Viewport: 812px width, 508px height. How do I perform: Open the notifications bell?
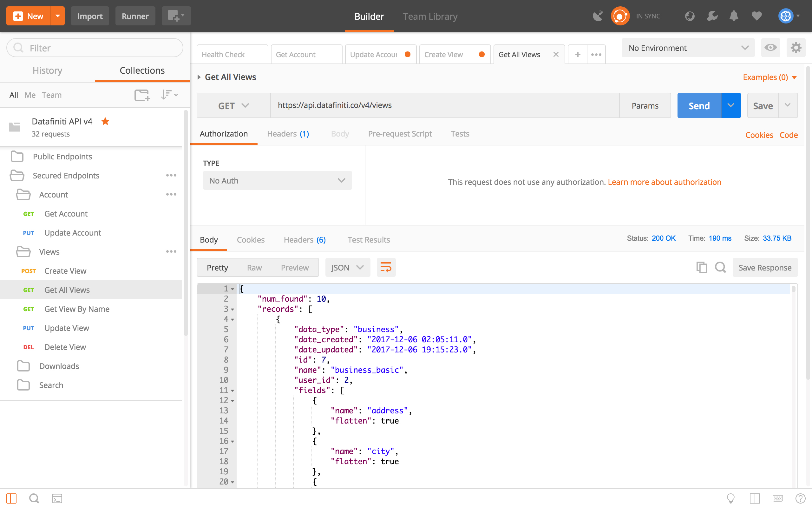734,16
